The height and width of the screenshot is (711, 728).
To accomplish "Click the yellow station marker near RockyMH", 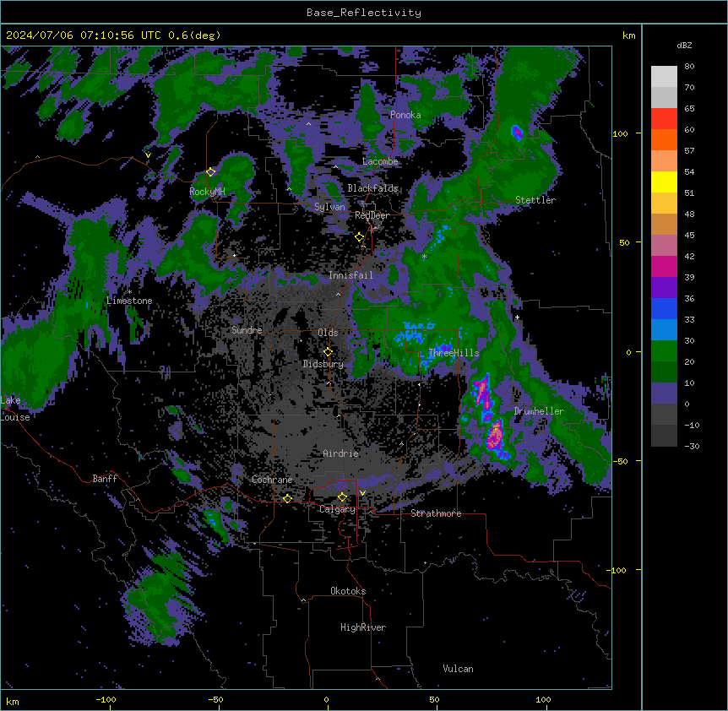I will [210, 172].
